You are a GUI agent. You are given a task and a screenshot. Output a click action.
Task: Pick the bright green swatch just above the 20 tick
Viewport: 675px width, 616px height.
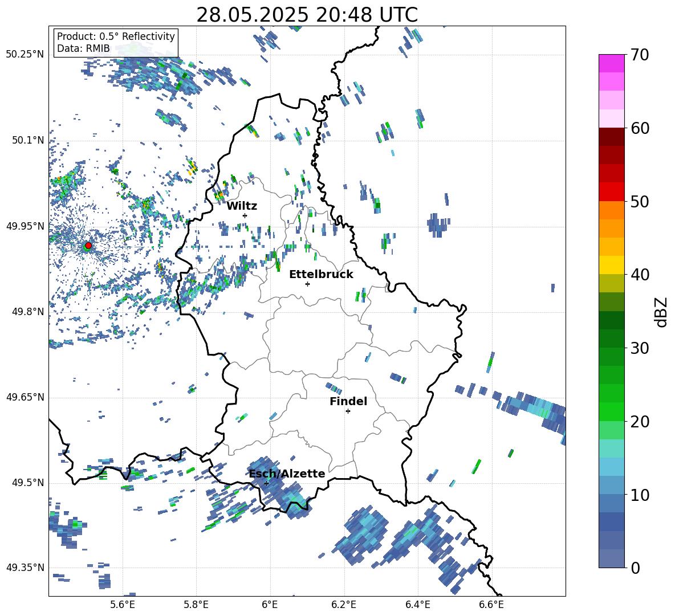click(x=611, y=411)
